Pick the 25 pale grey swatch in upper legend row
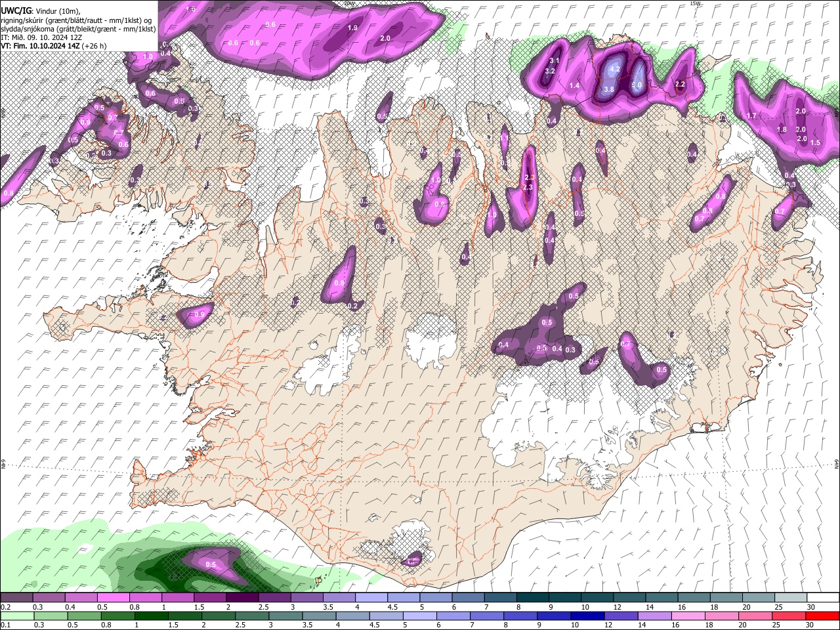Screen dimensions: 840x630 [792, 598]
